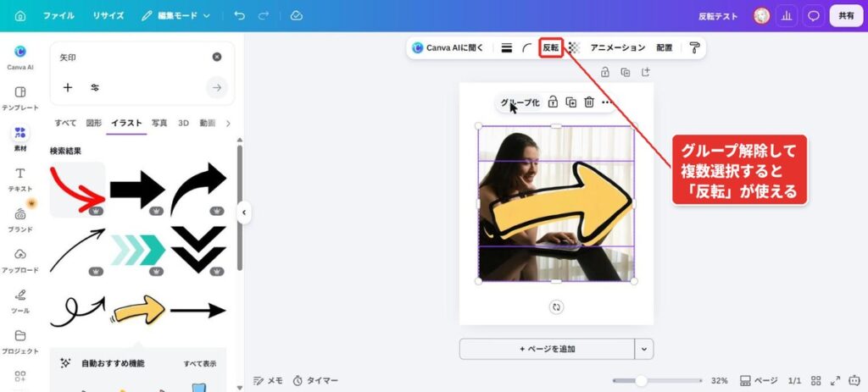This screenshot has height=392, width=868.
Task: Open the テンプレート sidebar panel
Action: (20, 98)
